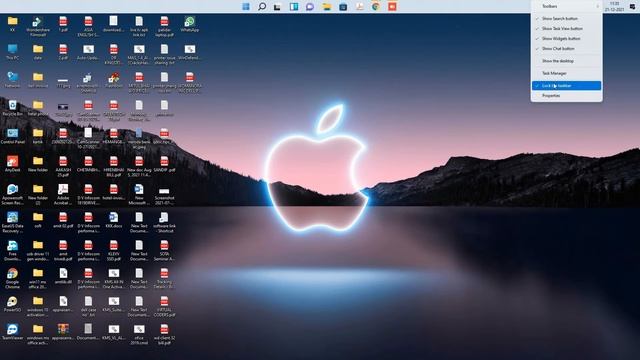Image resolution: width=640 pixels, height=360 pixels.
Task: Open the Chat icon in taskbar
Action: click(310, 7)
